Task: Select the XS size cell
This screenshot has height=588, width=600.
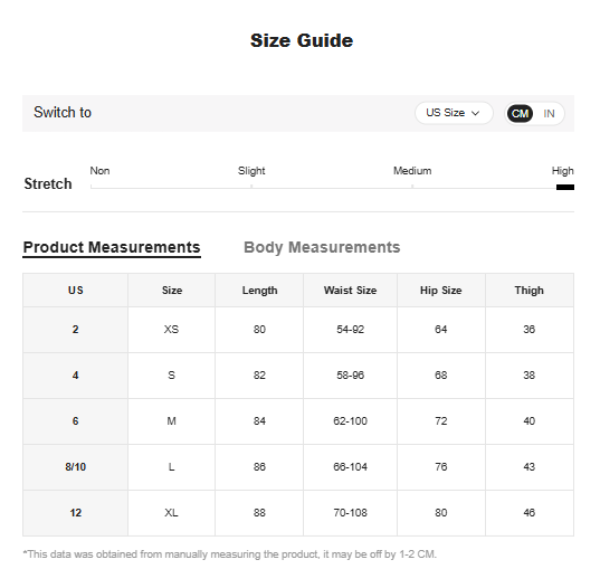Action: [x=171, y=329]
